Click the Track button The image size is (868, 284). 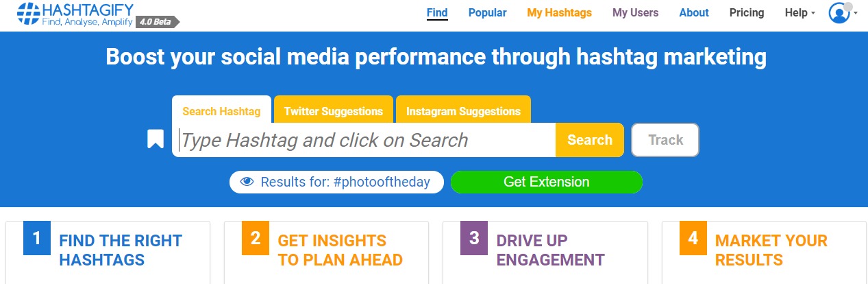pos(665,140)
